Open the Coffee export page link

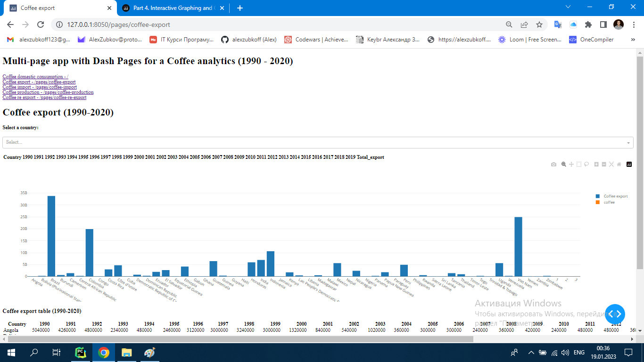click(x=39, y=82)
